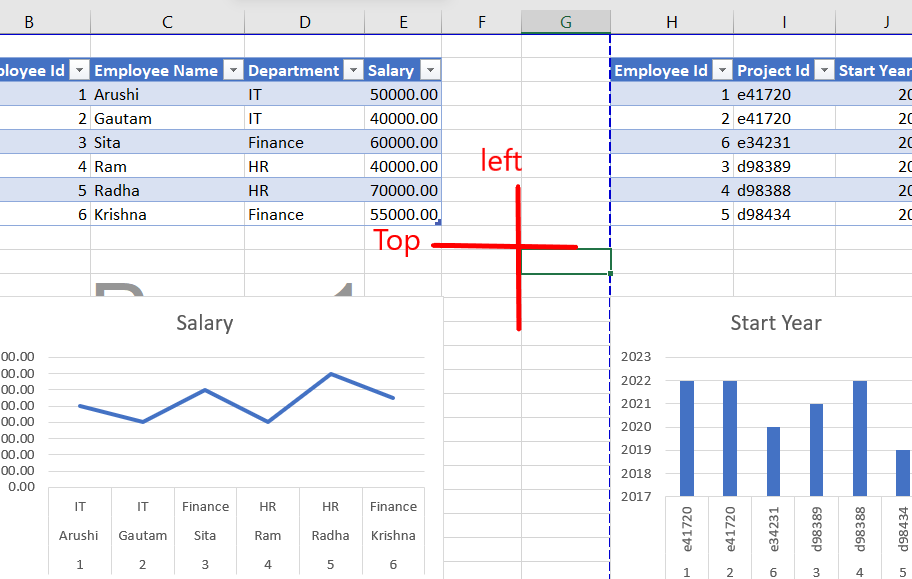
Task: Open the Salary column filter dropdown
Action: point(430,70)
